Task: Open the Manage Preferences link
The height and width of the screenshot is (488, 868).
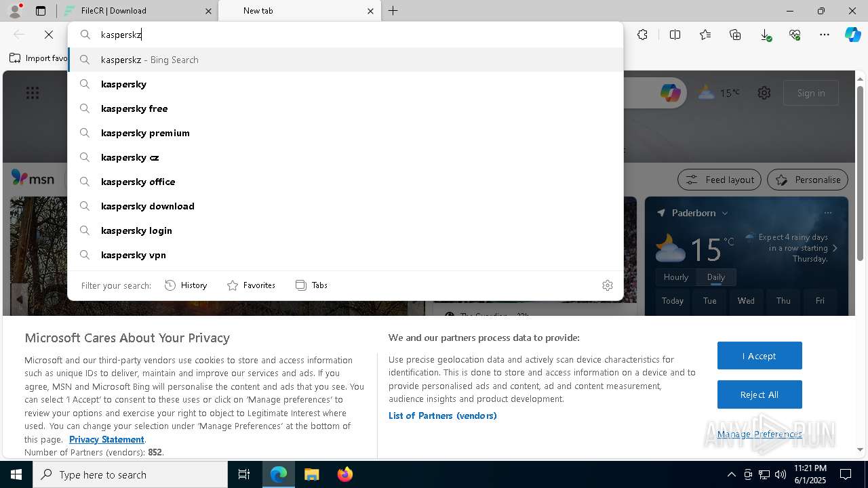Action: pyautogui.click(x=759, y=434)
